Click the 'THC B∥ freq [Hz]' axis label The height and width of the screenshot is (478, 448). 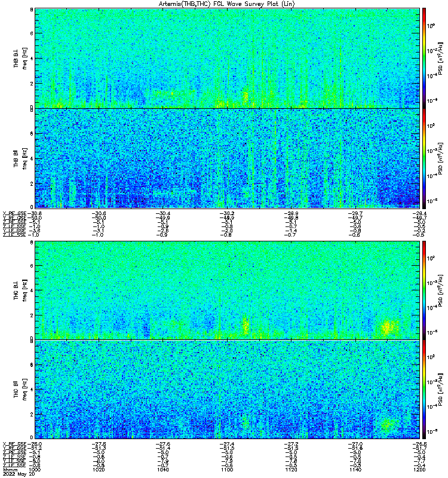click(x=20, y=390)
